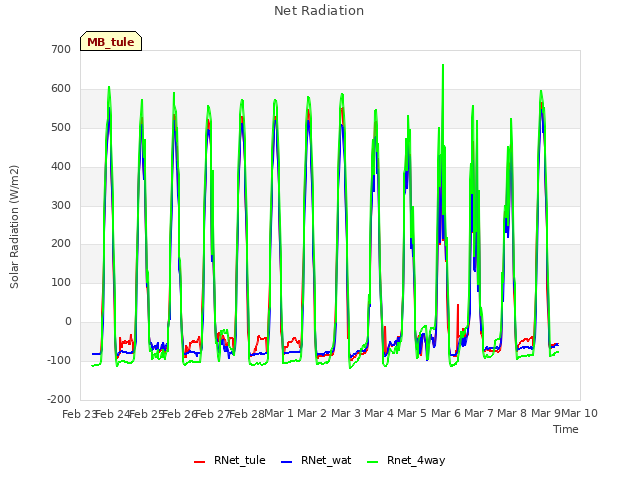Click the Net Radiation chart title
Image resolution: width=640 pixels, height=480 pixels.
point(319,11)
